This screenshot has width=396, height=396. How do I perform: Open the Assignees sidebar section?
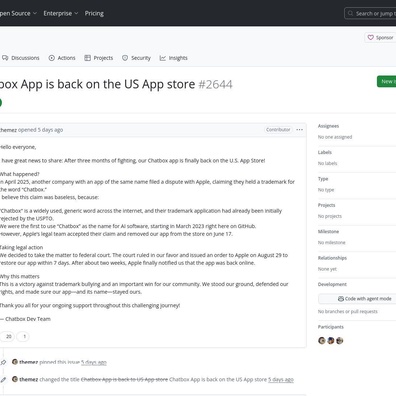(x=329, y=126)
